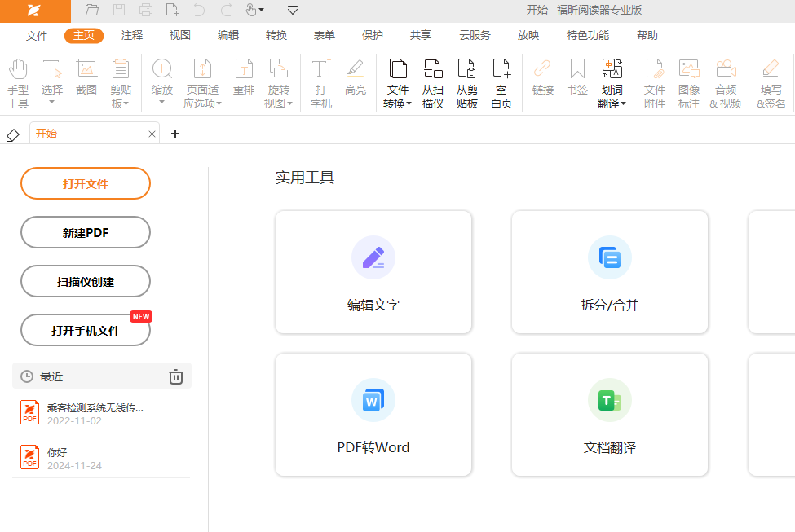Close the 开始 tab
Viewport: 795px width, 532px height.
152,134
